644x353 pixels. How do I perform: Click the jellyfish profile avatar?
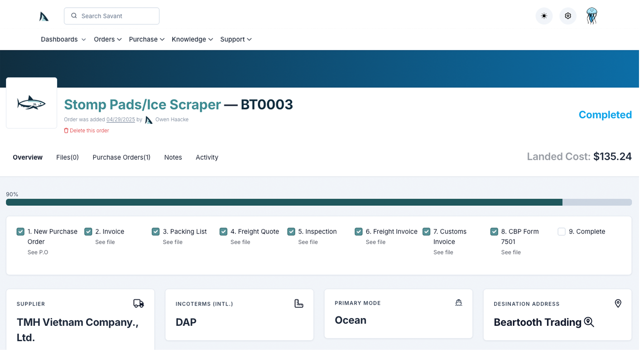click(591, 16)
